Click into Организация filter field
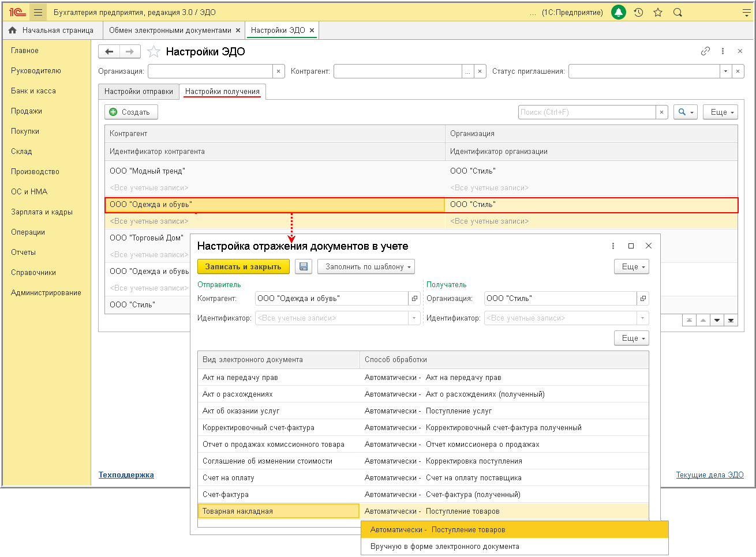This screenshot has width=756, height=557. point(210,71)
